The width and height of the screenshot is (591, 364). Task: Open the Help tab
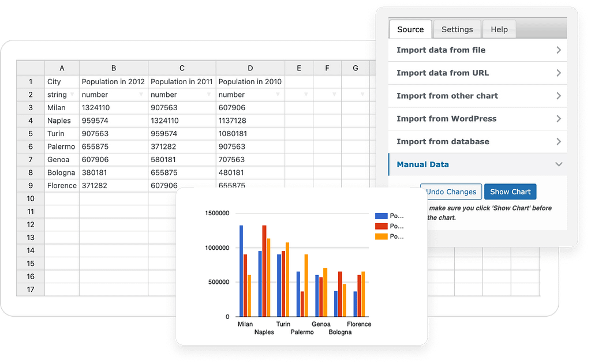499,29
